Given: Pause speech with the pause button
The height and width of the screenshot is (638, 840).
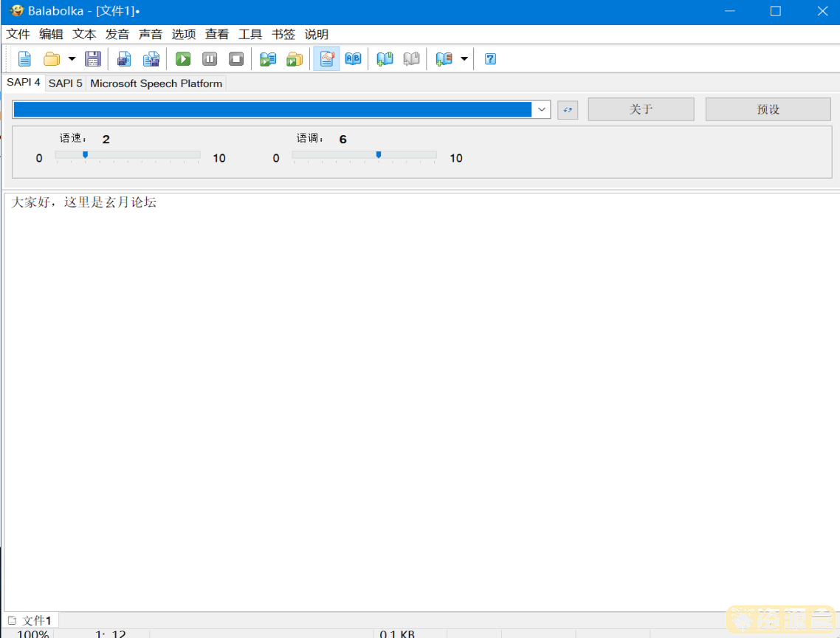Looking at the screenshot, I should pyautogui.click(x=210, y=58).
